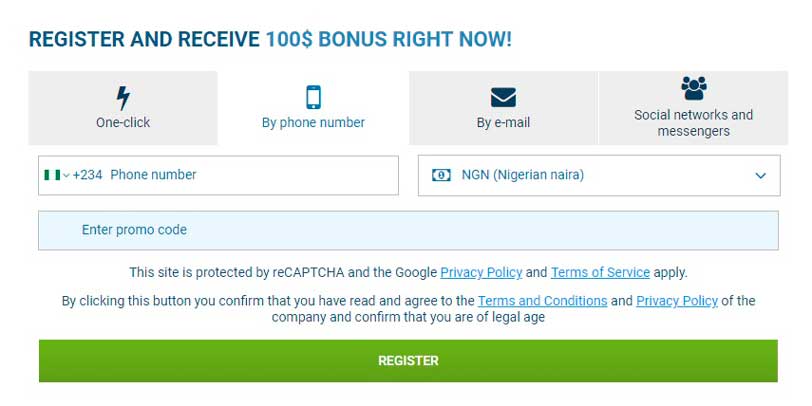Click the One-click lightning bolt icon

123,98
